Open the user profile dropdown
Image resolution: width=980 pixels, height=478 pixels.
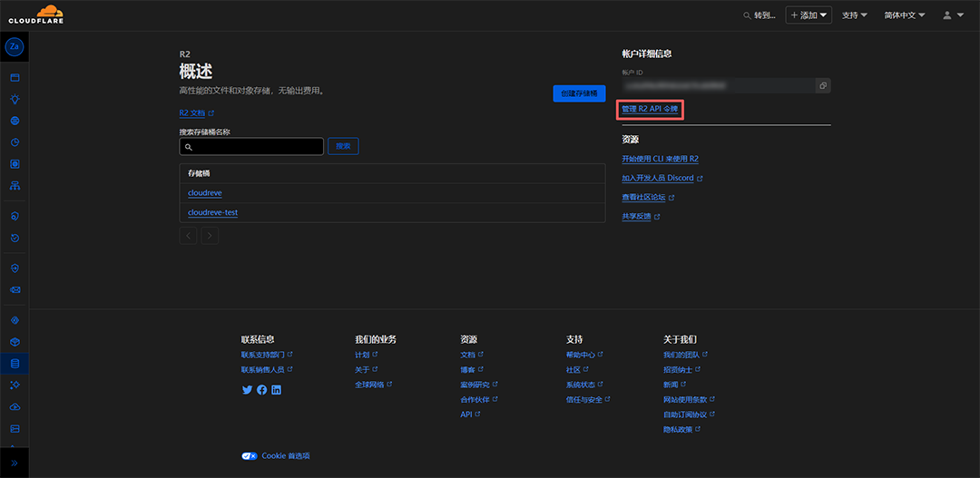pyautogui.click(x=953, y=15)
